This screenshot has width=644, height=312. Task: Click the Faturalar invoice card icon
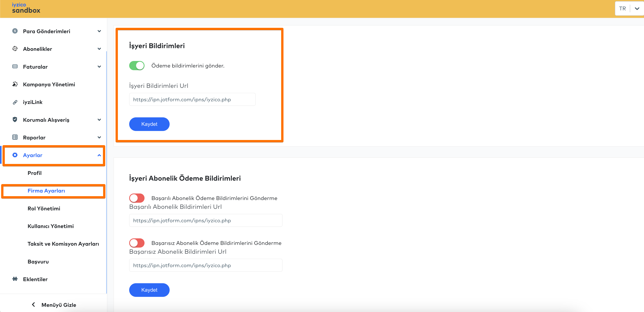pos(15,67)
